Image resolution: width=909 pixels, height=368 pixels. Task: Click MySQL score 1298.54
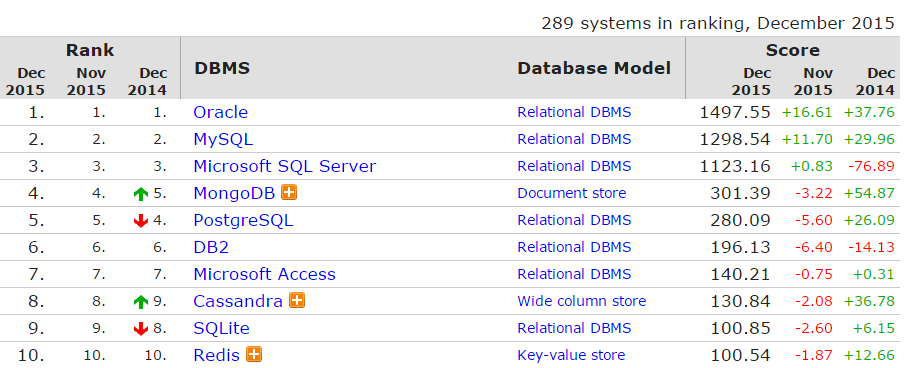(735, 139)
